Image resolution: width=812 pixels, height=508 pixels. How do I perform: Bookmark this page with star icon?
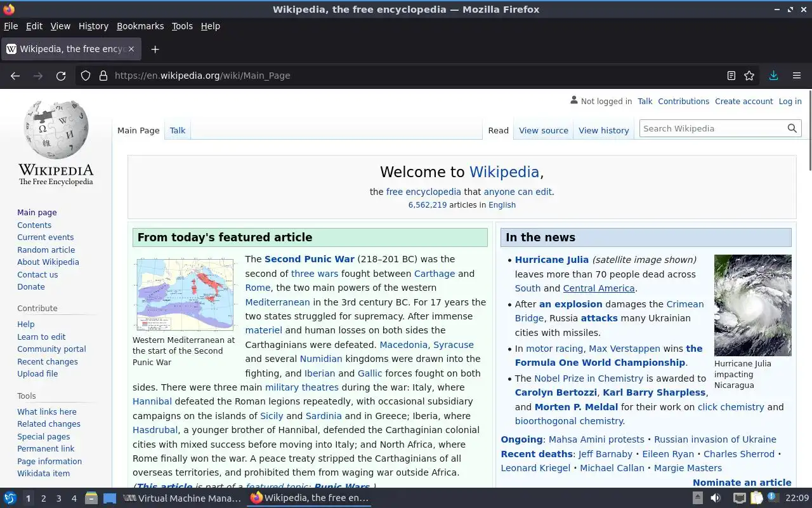click(x=749, y=76)
